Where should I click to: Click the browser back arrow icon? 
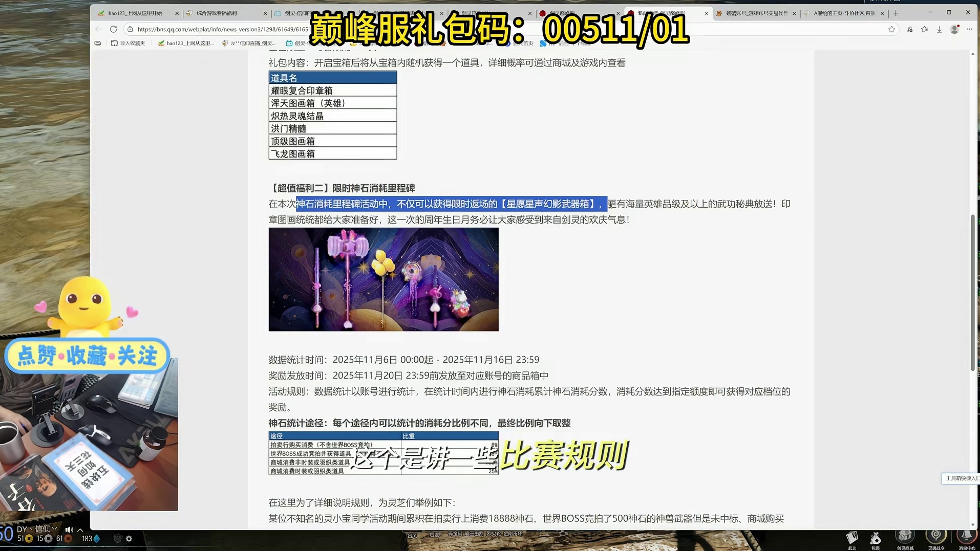click(x=98, y=29)
